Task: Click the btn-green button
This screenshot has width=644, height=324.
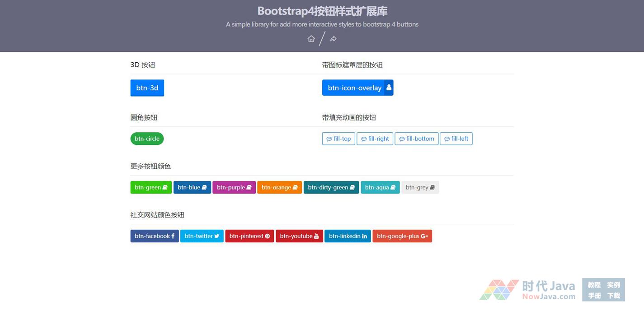Action: click(151, 187)
